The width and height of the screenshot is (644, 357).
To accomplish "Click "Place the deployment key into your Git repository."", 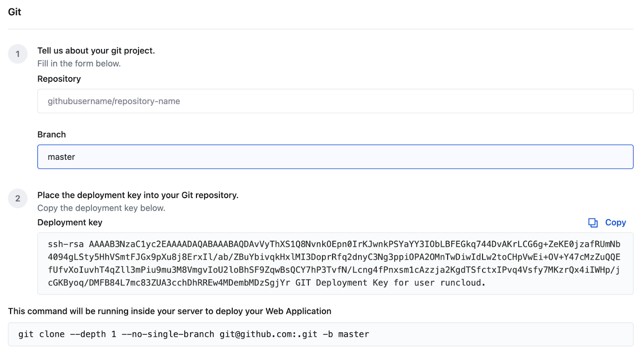I will 138,195.
